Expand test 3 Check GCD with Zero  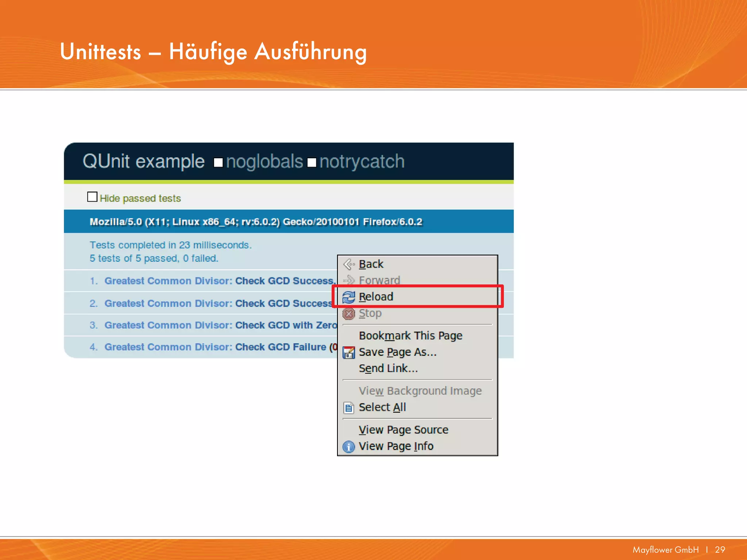(213, 325)
